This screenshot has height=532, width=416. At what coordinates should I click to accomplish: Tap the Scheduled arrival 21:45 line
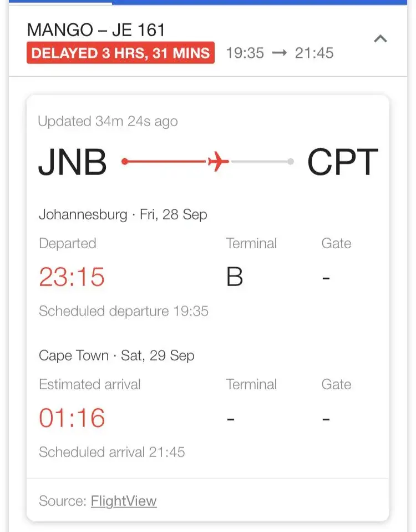click(111, 452)
